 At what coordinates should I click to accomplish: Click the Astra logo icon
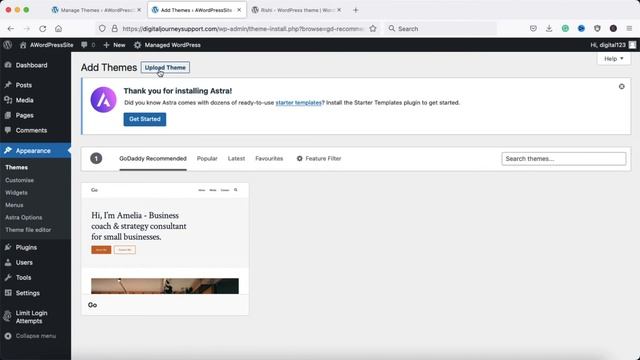pos(103,100)
